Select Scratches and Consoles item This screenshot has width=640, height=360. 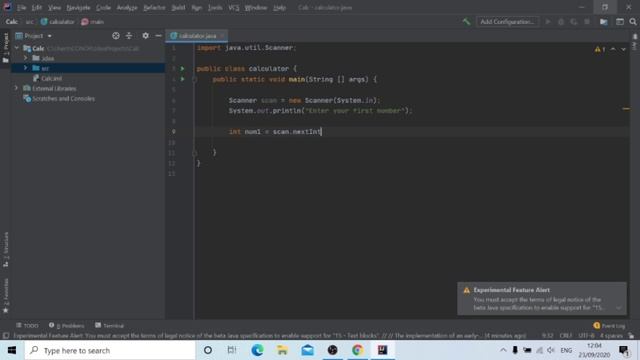[59, 98]
